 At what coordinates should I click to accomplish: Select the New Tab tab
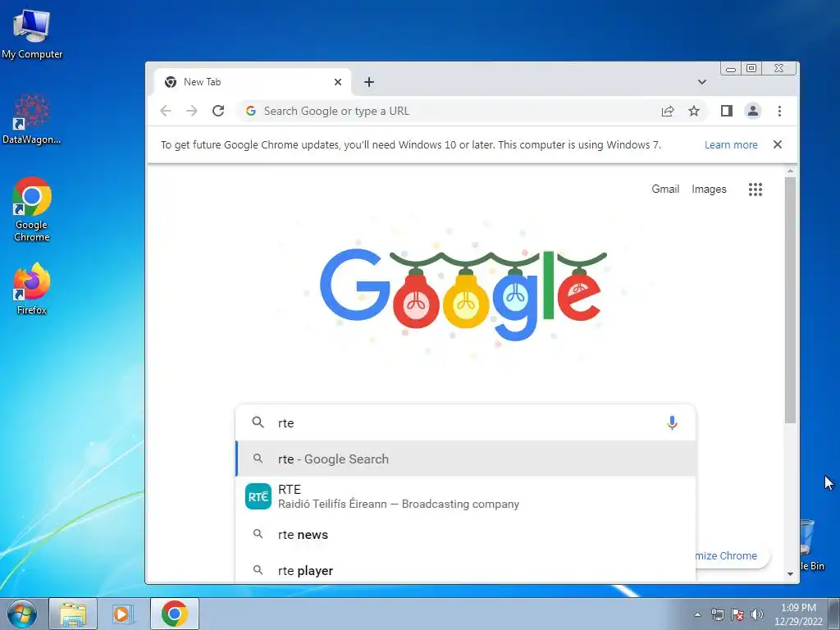253,82
